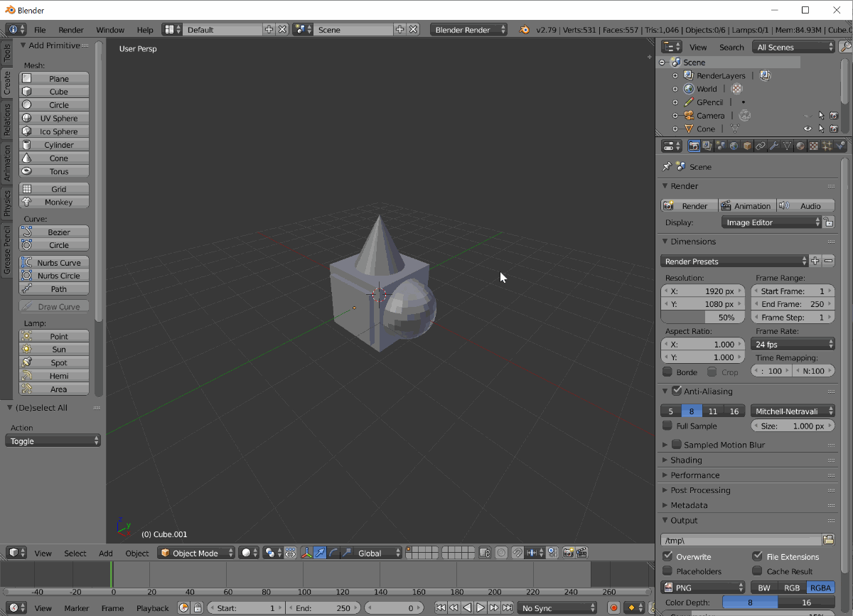
Task: Click the World globe icon in outliner
Action: click(689, 89)
